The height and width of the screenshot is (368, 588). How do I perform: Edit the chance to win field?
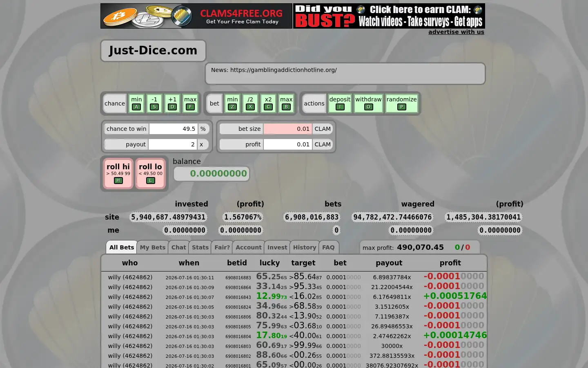(x=174, y=129)
